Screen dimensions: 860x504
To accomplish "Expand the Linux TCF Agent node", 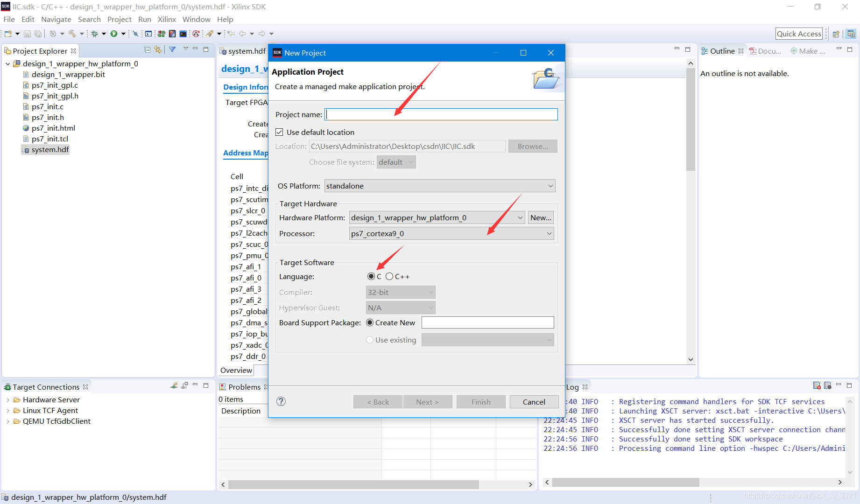I will click(x=8, y=411).
